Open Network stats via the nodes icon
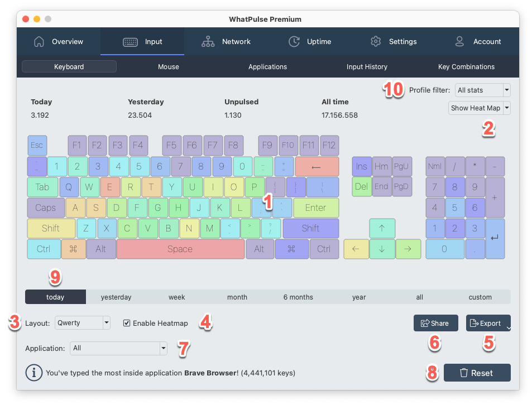 (208, 41)
